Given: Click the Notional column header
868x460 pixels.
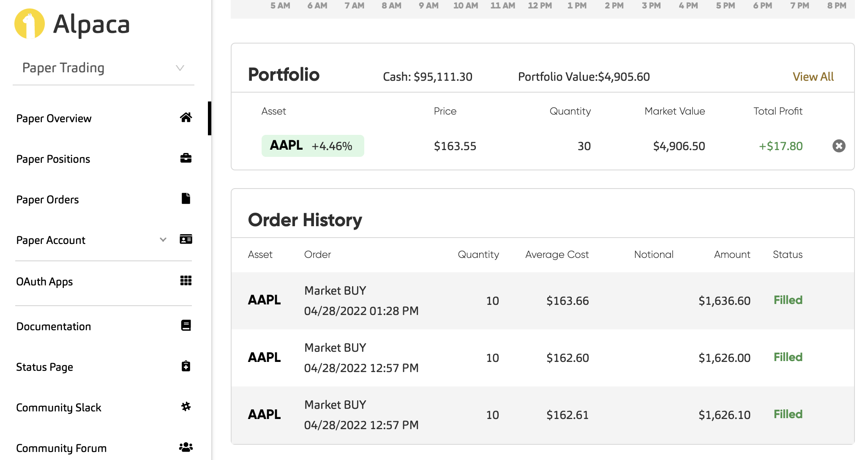Looking at the screenshot, I should tap(654, 255).
